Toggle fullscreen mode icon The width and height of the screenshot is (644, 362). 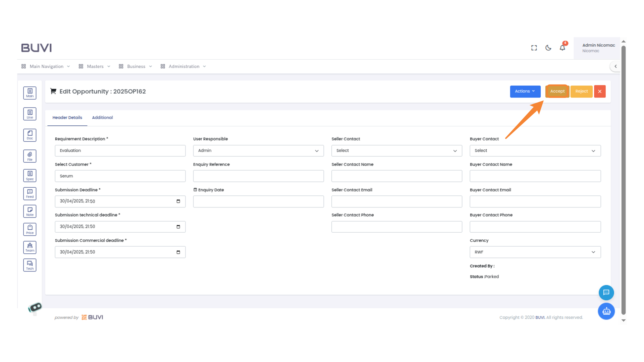click(534, 48)
